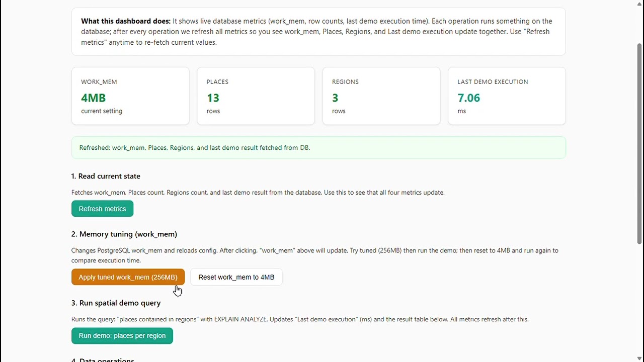This screenshot has width=644, height=362.
Task: Click the scrollbar down arrow
Action: 639,358
